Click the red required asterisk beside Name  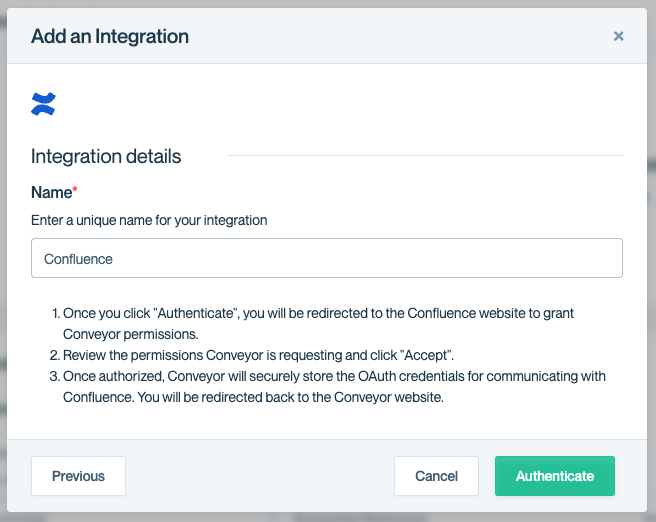pos(75,189)
